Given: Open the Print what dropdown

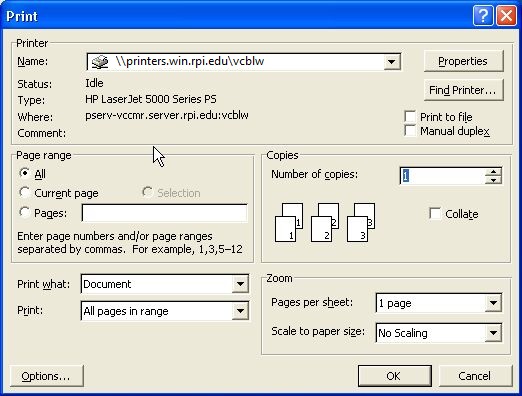Looking at the screenshot, I should (x=240, y=284).
